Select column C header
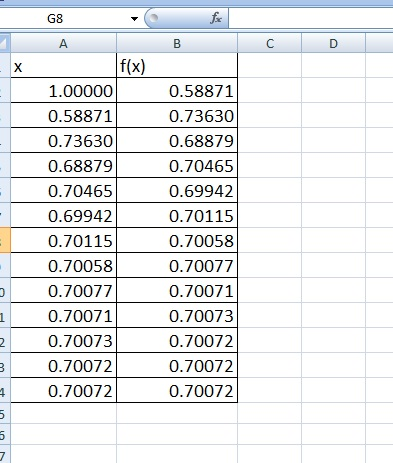This screenshot has width=393, height=463. tap(270, 44)
